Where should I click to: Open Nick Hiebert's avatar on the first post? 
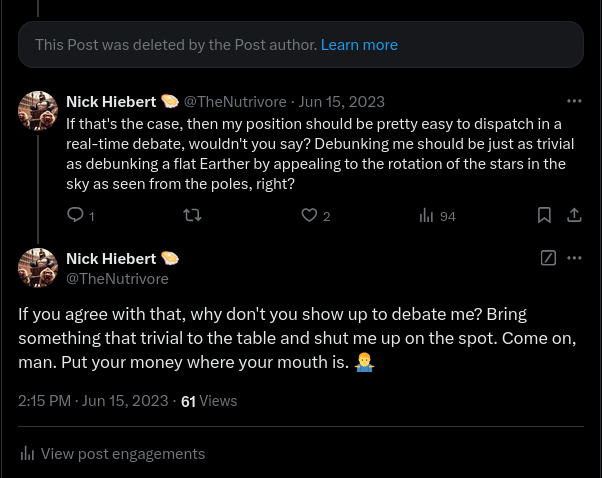(x=38, y=111)
